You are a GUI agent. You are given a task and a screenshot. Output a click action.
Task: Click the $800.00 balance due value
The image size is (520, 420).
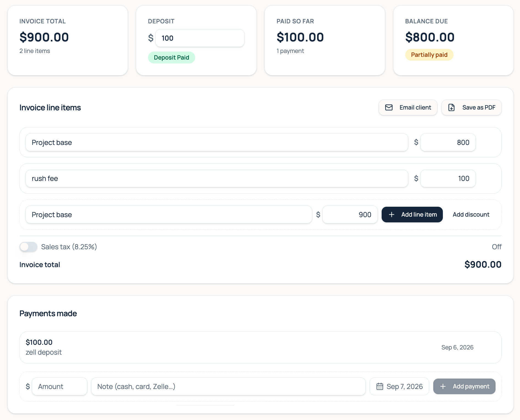coord(430,37)
